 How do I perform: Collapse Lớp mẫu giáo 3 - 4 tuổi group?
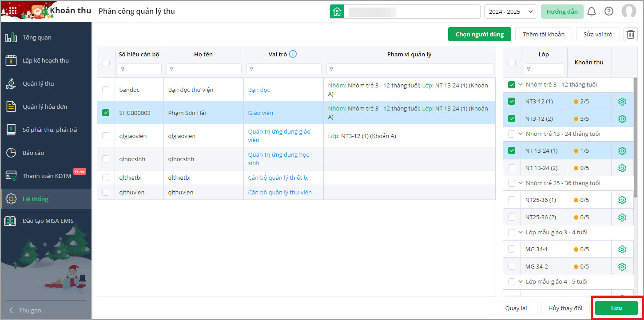(x=521, y=232)
